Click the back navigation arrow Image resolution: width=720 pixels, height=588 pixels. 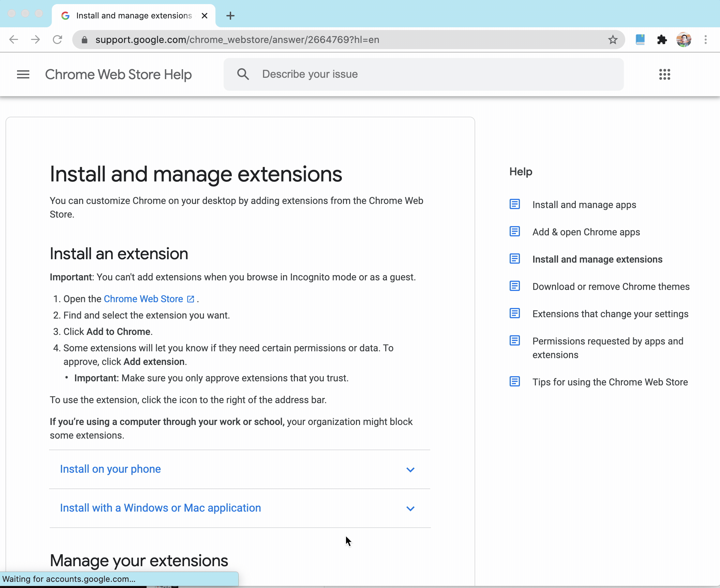14,40
